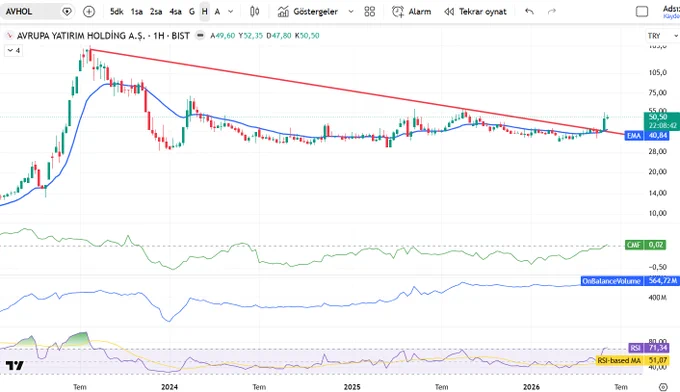
Task: Click the 400M volume scale label
Action: tap(657, 297)
